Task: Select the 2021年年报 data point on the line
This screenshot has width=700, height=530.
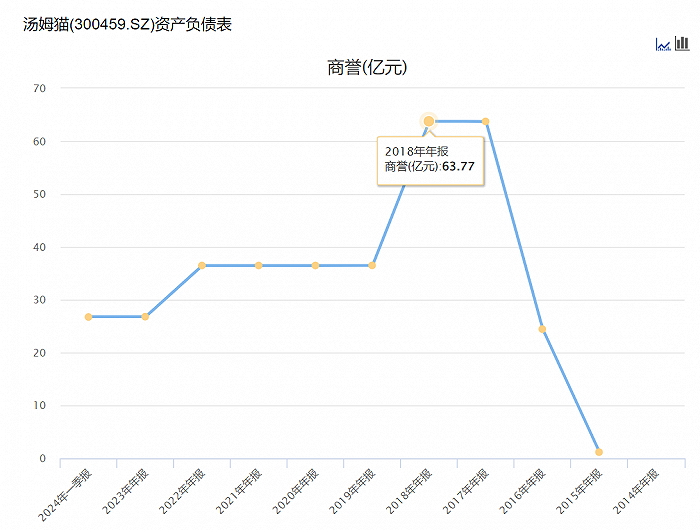Action: (258, 266)
